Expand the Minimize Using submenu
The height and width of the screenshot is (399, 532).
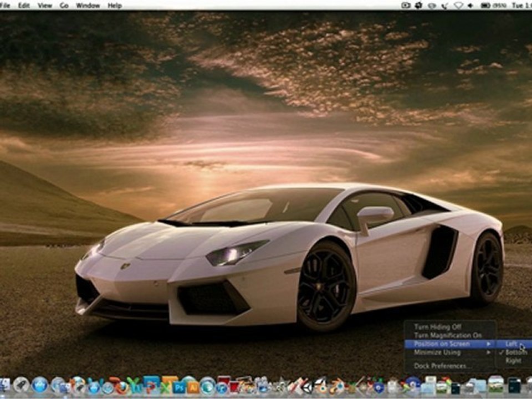click(450, 352)
